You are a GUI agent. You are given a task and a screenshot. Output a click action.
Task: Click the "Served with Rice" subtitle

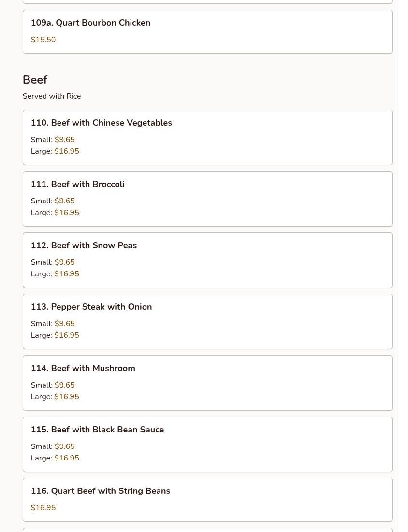[52, 96]
